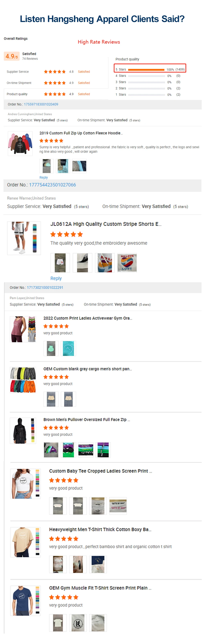The width and height of the screenshot is (205, 644).
Task: Click Reply under the hoodie review
Action: pyautogui.click(x=43, y=178)
